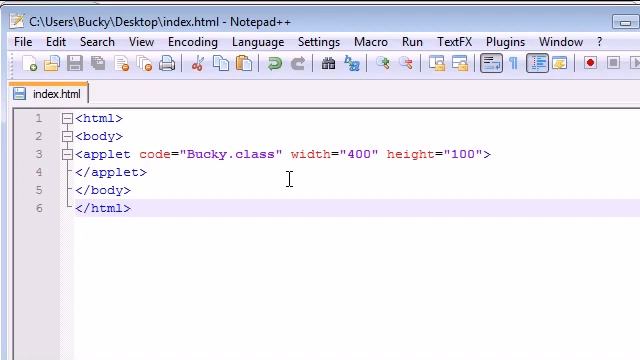The width and height of the screenshot is (640, 360).
Task: Click the "400" width value
Action: pos(359,154)
